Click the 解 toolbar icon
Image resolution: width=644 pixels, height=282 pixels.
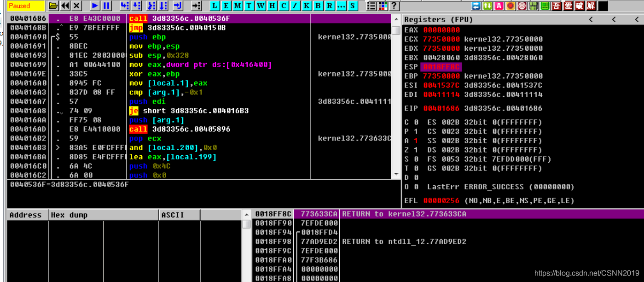[591, 6]
